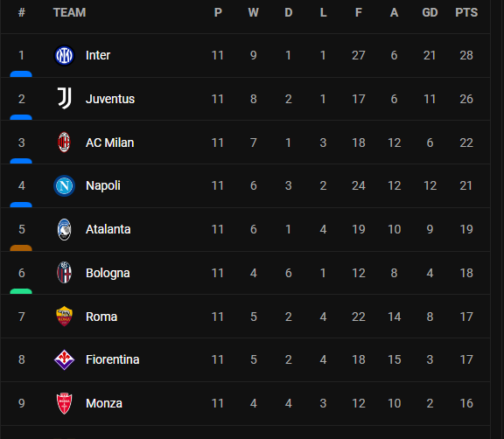The image size is (504, 439).
Task: Click orange marker under Atalanta's rank
Action: point(21,247)
